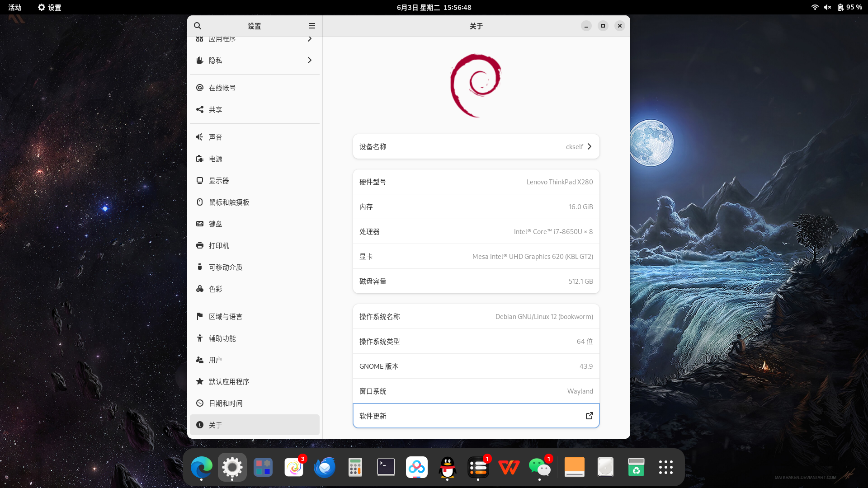The width and height of the screenshot is (868, 488).
Task: Select the 关于 about entry
Action: click(x=255, y=425)
